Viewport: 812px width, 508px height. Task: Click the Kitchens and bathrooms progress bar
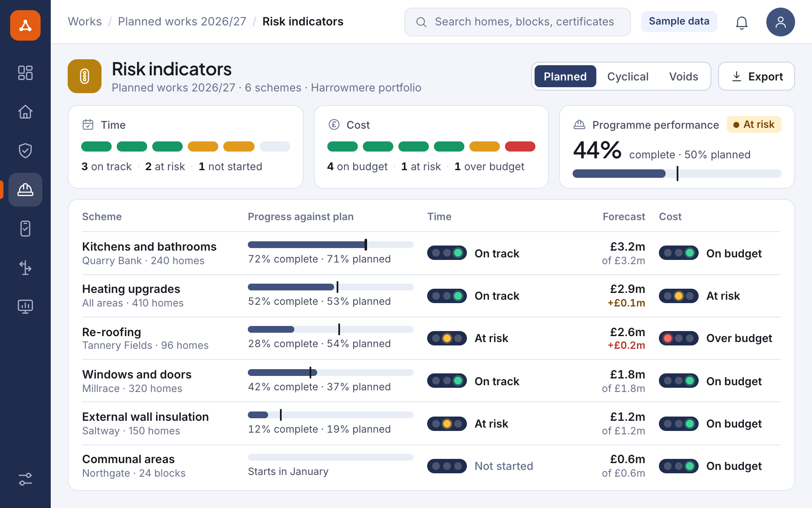(x=331, y=245)
